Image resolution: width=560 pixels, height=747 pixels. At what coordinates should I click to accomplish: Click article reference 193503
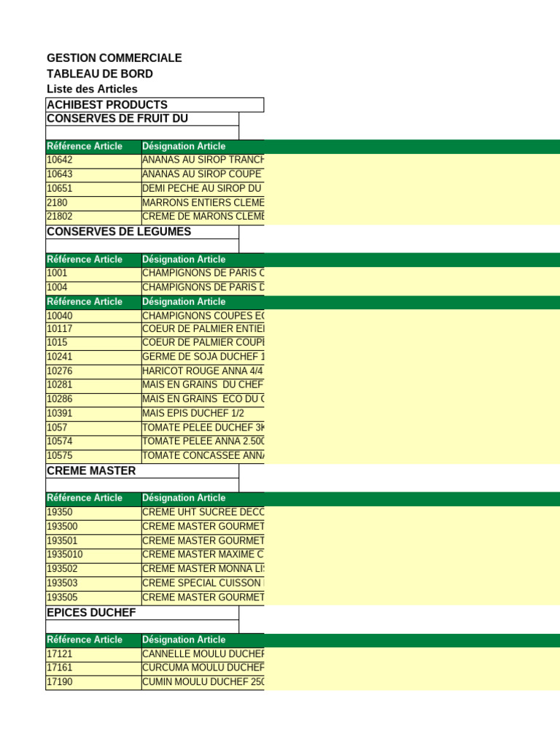pos(93,584)
